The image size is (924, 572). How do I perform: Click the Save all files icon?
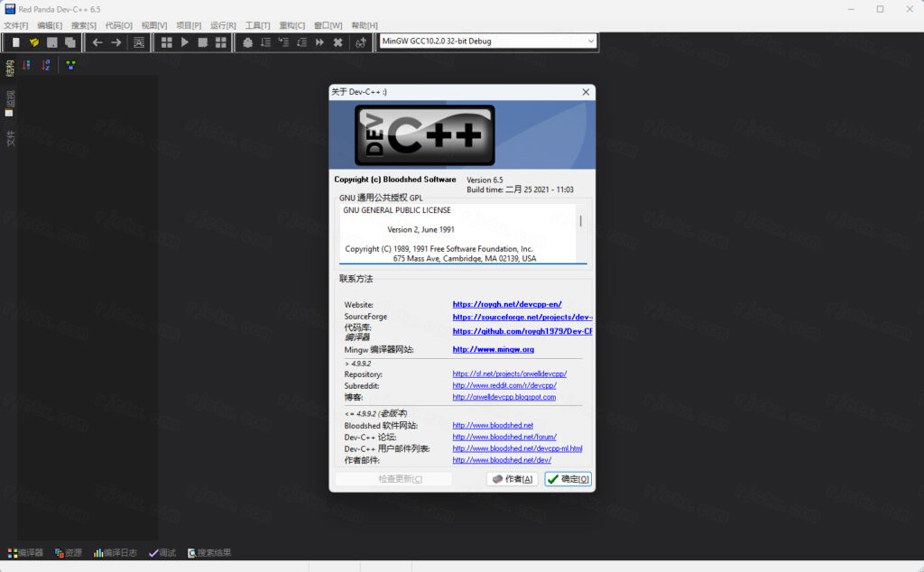70,42
